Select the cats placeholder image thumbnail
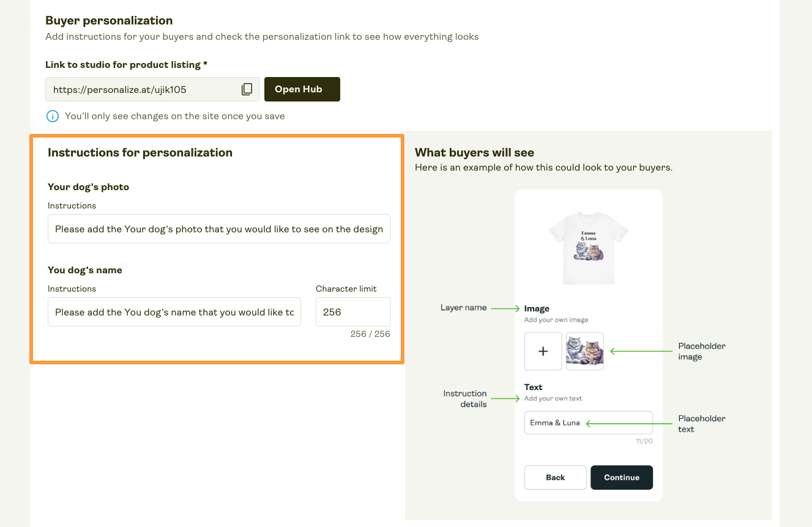The height and width of the screenshot is (527, 812). point(584,351)
